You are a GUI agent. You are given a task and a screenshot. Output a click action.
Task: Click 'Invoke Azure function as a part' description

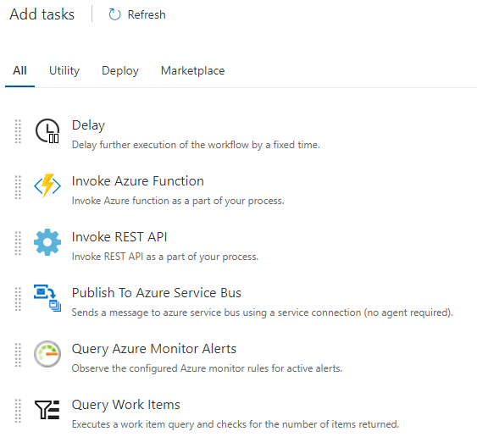tap(178, 201)
